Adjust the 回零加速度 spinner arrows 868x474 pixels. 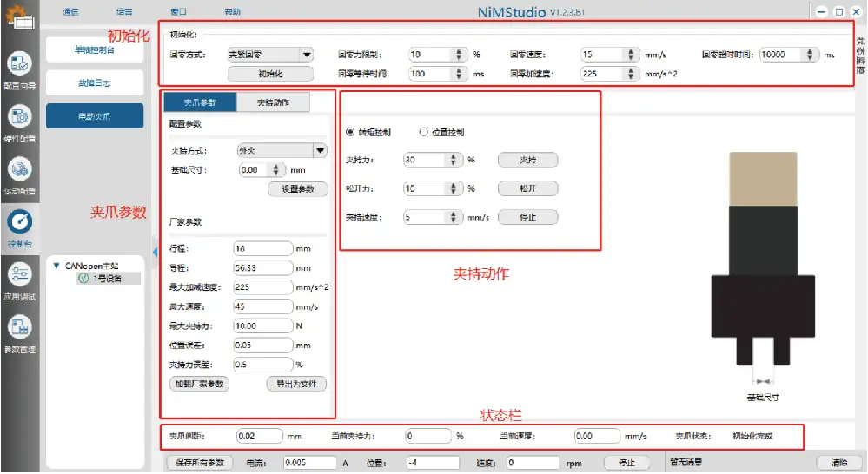(x=631, y=74)
